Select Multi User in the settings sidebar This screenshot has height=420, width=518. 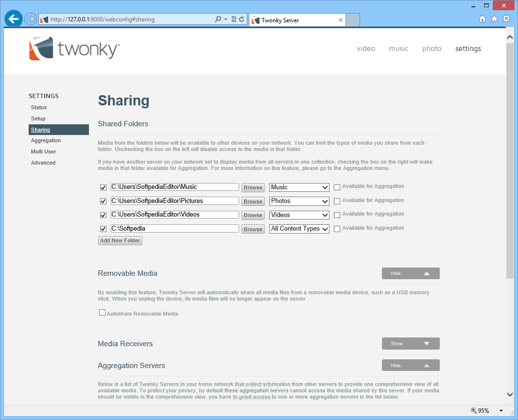click(x=43, y=151)
